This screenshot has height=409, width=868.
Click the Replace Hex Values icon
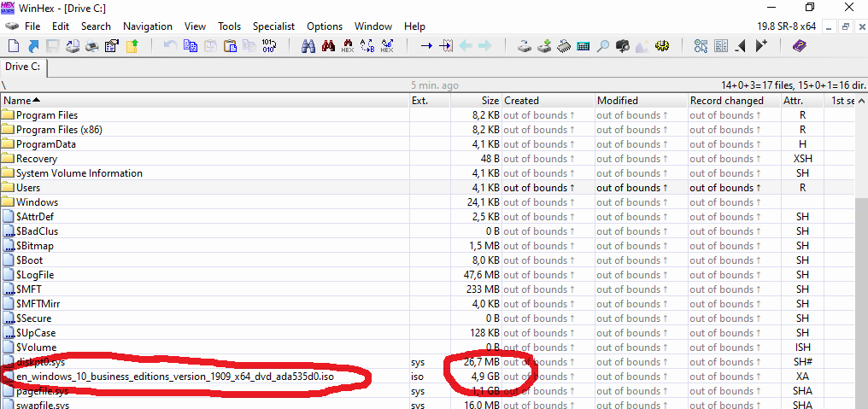[387, 46]
